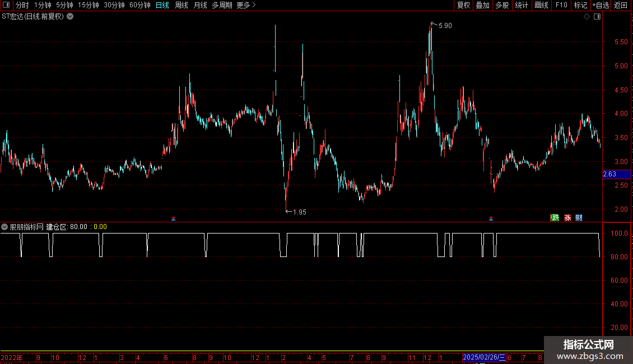Screen dimensions: 633x364
Task: Open the 股朋指标网 indicator panel dropdown
Action: [4, 227]
